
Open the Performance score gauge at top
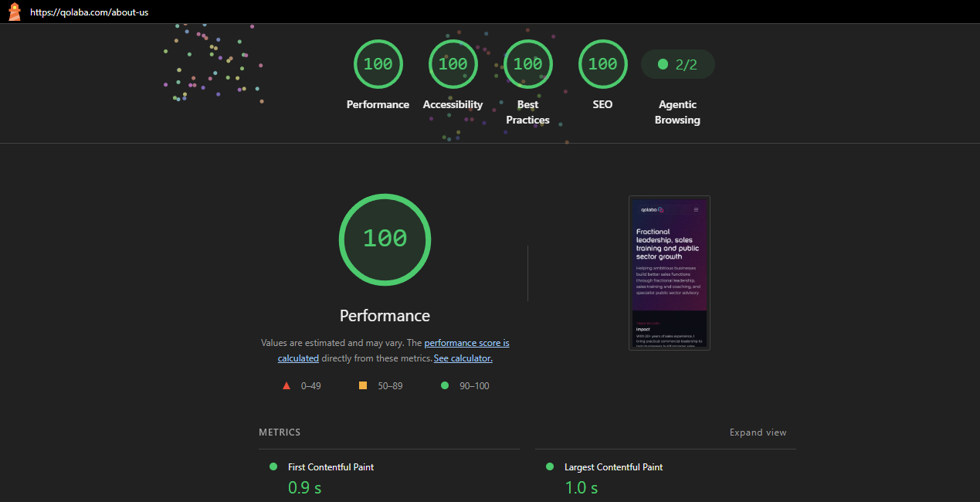coord(378,64)
